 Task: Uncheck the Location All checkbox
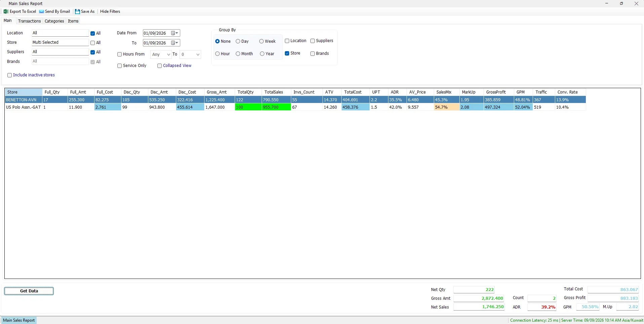(x=92, y=33)
